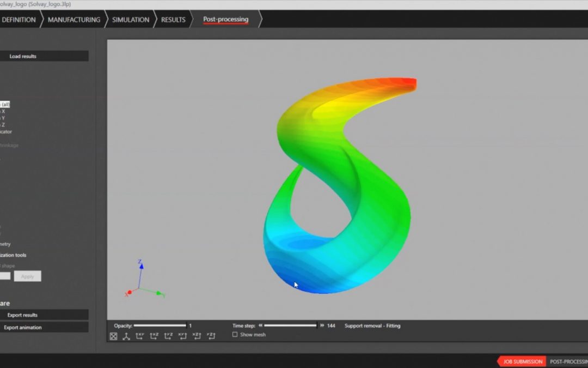Select the 'icator' result list item
The image size is (588, 368).
click(6, 131)
